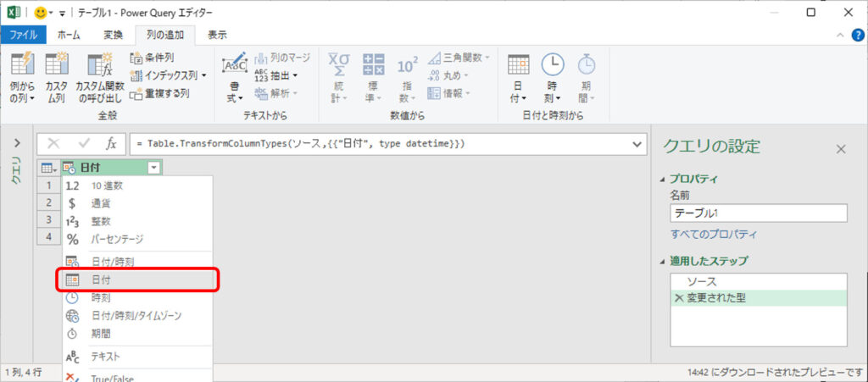Viewport: 868px width, 382px height.
Task: Switch to 表示 tab
Action: pos(218,35)
